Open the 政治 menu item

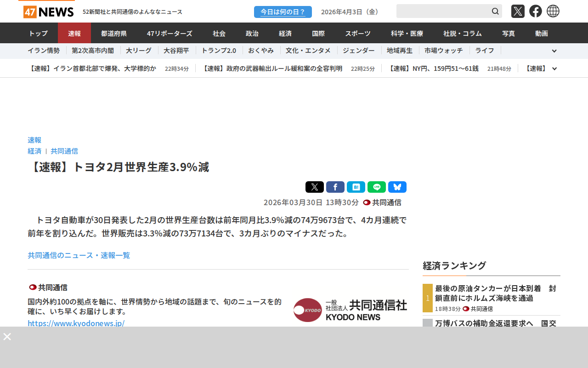(252, 33)
